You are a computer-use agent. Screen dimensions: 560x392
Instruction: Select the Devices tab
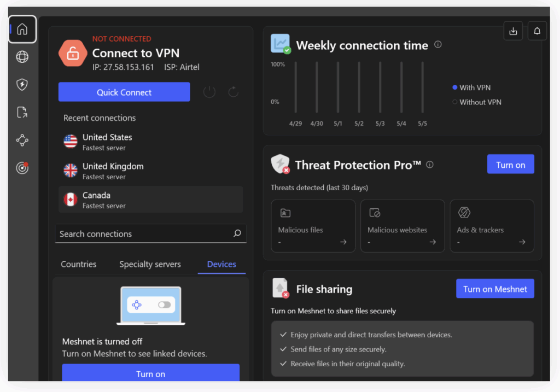coord(221,264)
